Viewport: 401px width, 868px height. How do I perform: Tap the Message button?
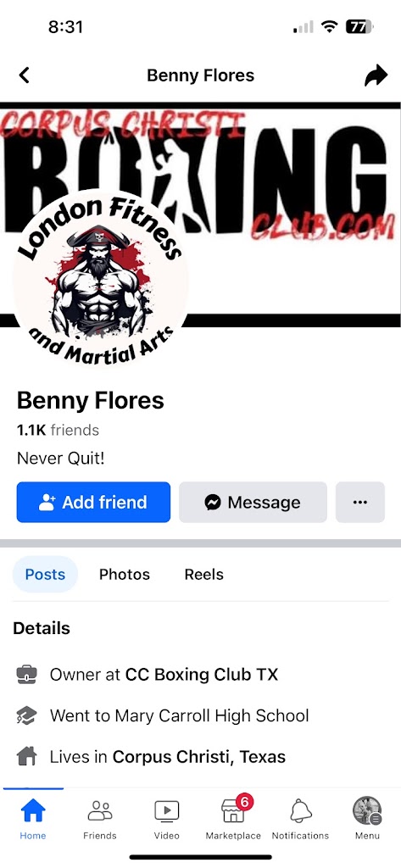[253, 502]
